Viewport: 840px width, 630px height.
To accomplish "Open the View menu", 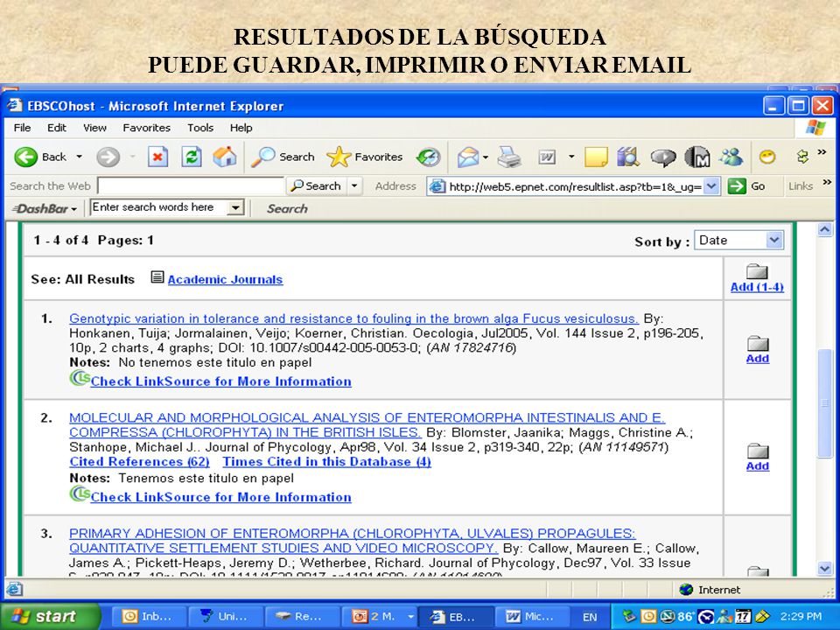I will [x=94, y=128].
